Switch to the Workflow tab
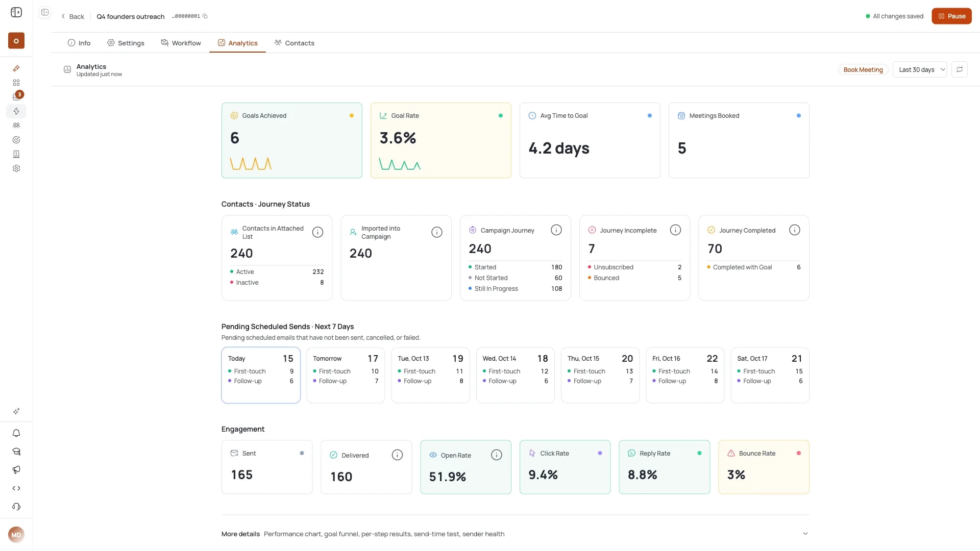Screen dimensions: 980x551 [181, 43]
